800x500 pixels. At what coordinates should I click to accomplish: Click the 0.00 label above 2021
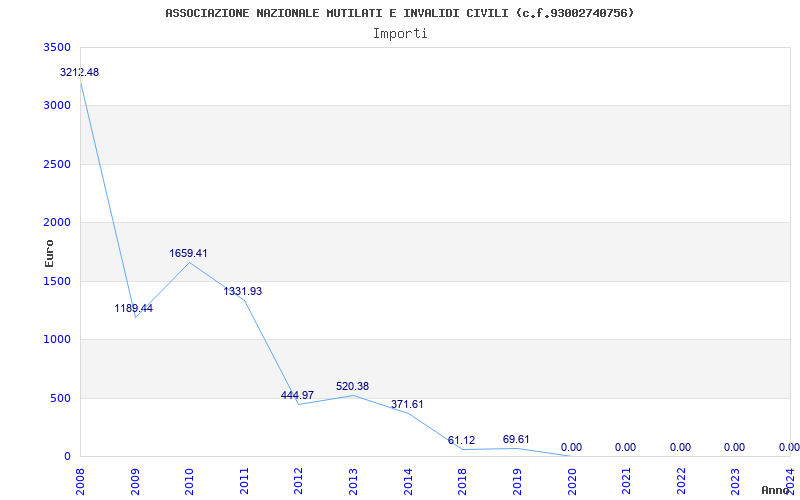625,448
